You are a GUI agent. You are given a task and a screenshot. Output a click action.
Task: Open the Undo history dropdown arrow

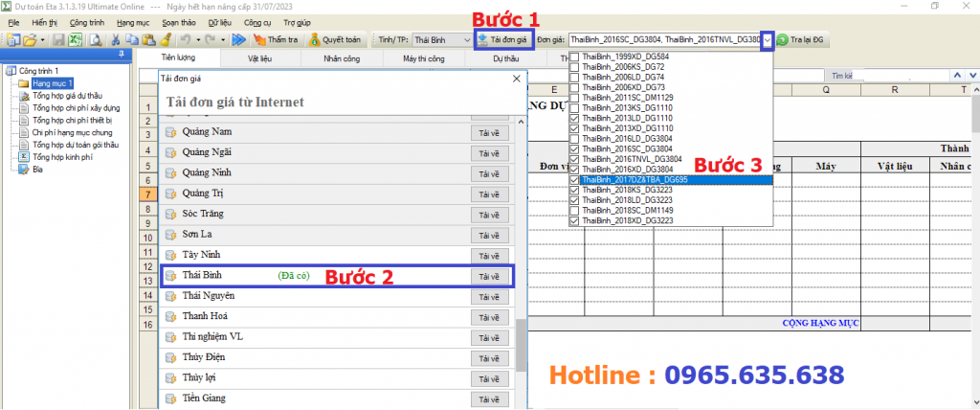(x=196, y=40)
